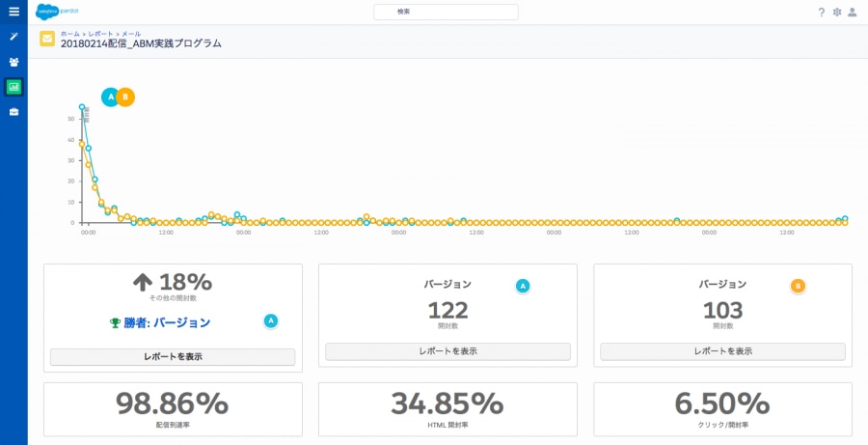Toggle version A series in chart legend
This screenshot has height=445, width=868.
tap(110, 97)
